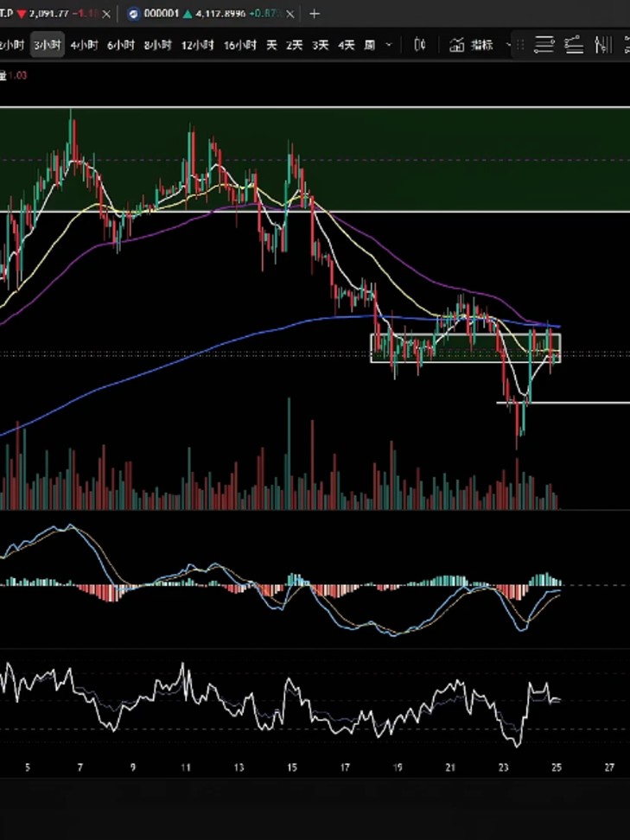This screenshot has height=840, width=630.
Task: Switch to the 2,091.77 symbol tab
Action: click(x=49, y=15)
